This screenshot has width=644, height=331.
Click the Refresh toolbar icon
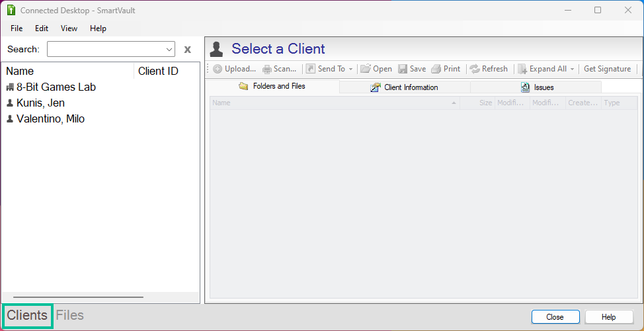pyautogui.click(x=475, y=69)
